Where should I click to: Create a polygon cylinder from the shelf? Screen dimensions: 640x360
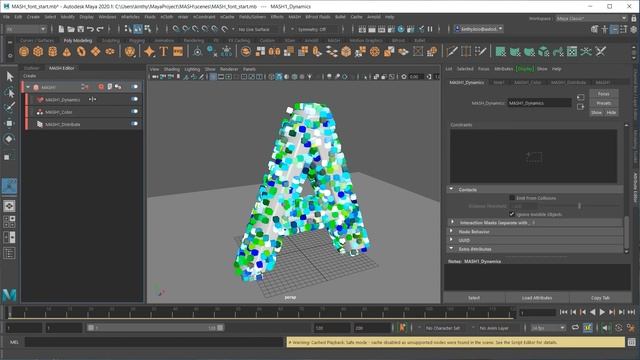[x=52, y=51]
